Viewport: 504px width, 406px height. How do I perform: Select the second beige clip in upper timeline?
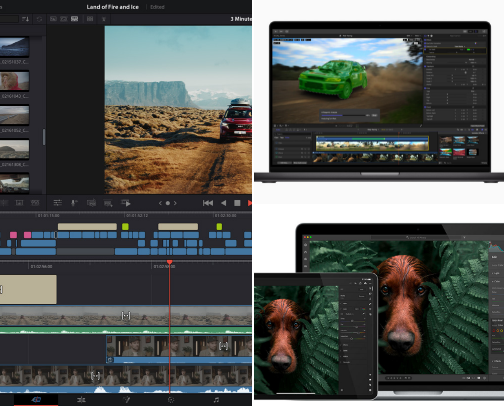[178, 227]
